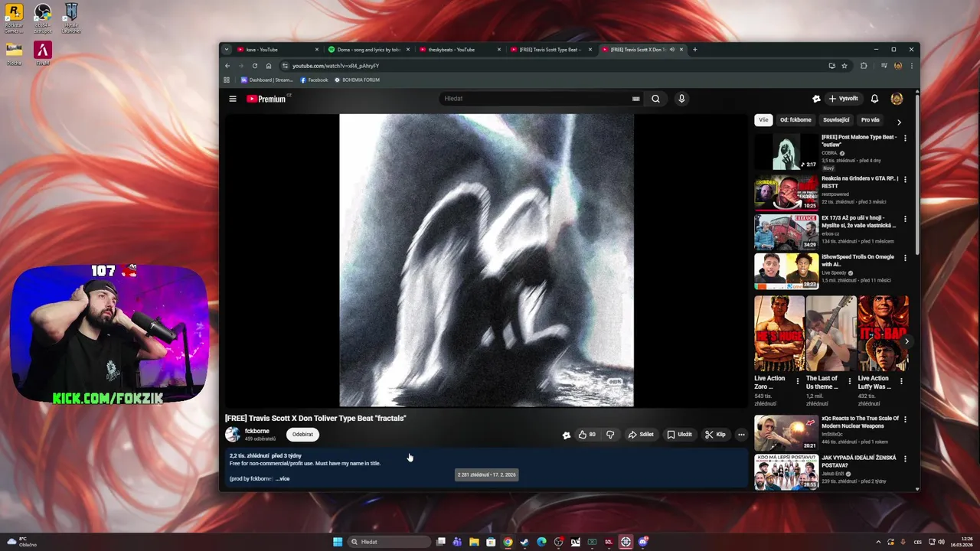The image size is (980, 551).
Task: Open the on-screen keyboard in search box
Action: 635,99
